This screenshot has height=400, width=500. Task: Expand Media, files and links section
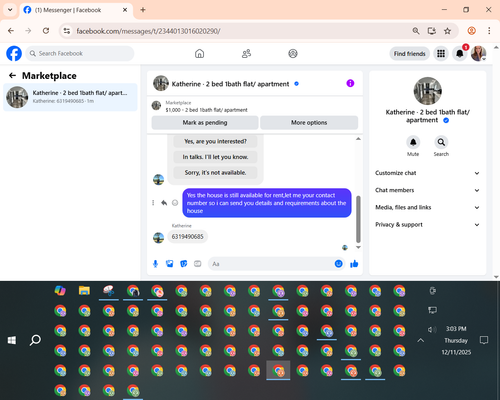point(427,207)
